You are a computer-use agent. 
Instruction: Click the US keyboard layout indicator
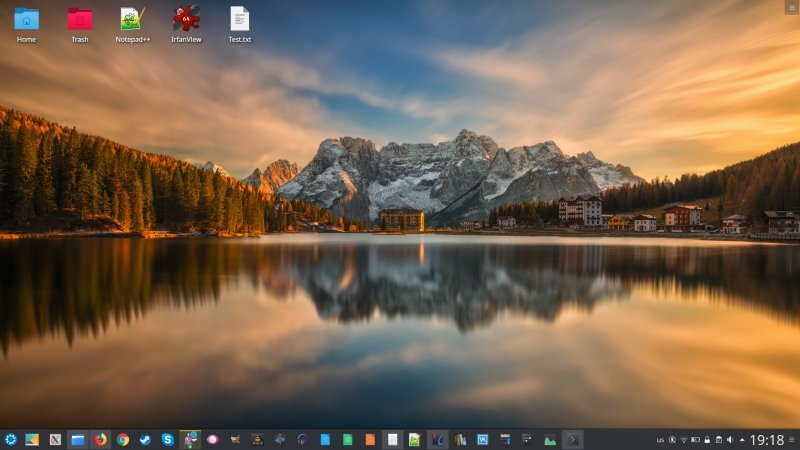(660, 439)
